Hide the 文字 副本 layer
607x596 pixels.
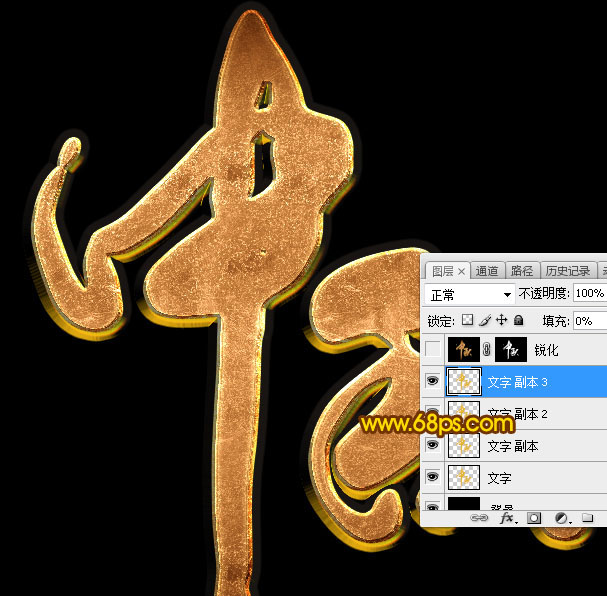432,445
